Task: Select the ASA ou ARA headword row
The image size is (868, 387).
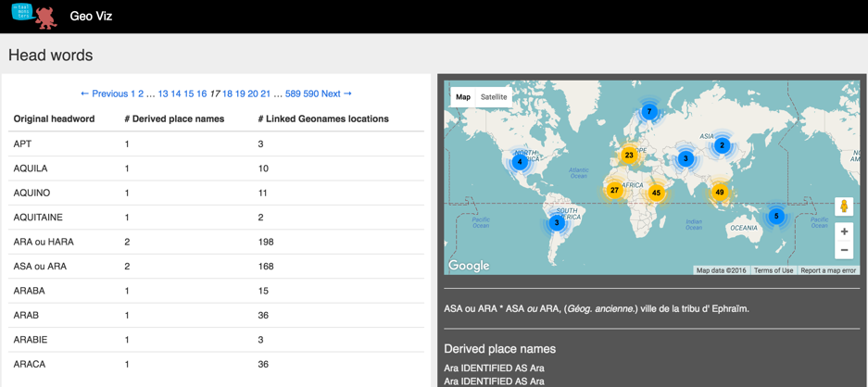Action: click(40, 267)
